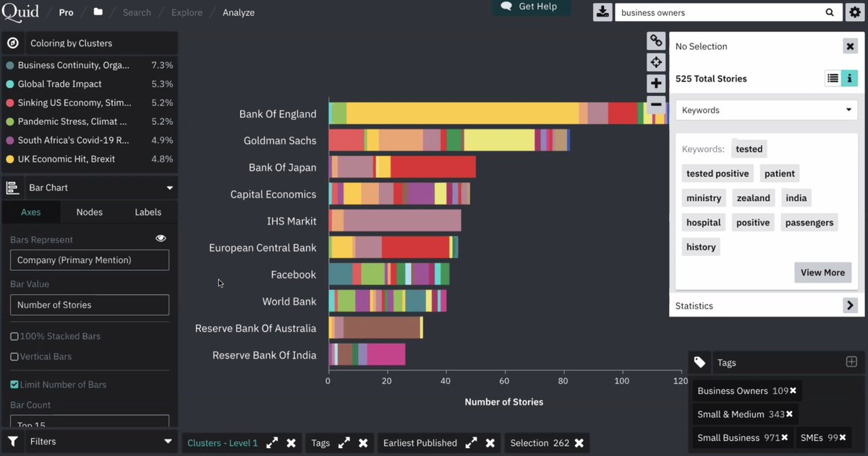Open settings gear icon
The image size is (868, 456).
point(854,12)
